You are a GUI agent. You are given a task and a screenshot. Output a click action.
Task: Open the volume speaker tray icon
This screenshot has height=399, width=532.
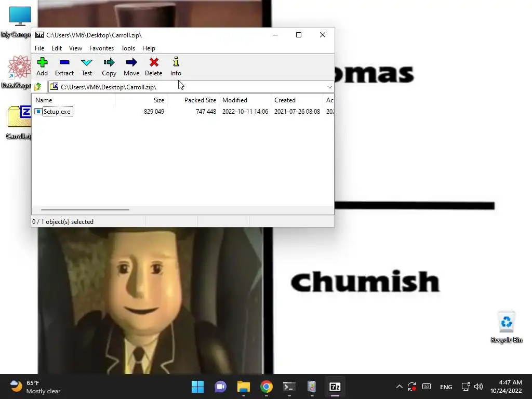point(478,387)
